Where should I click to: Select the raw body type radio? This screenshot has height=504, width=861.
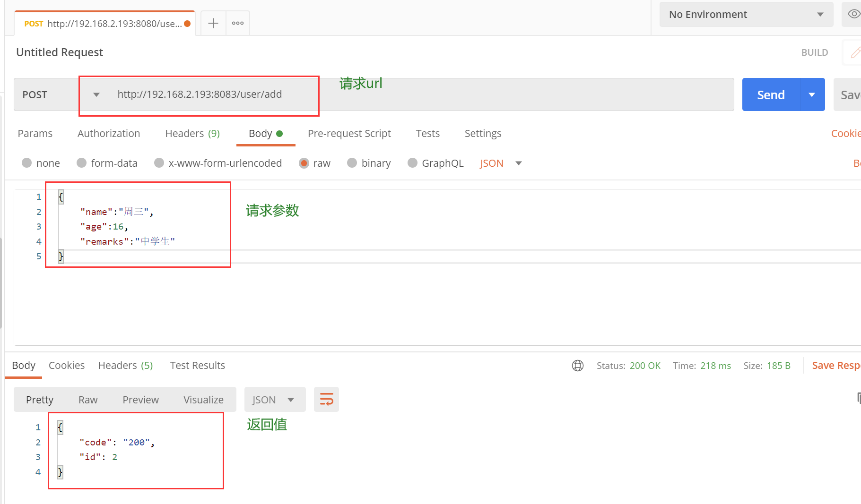coord(304,163)
